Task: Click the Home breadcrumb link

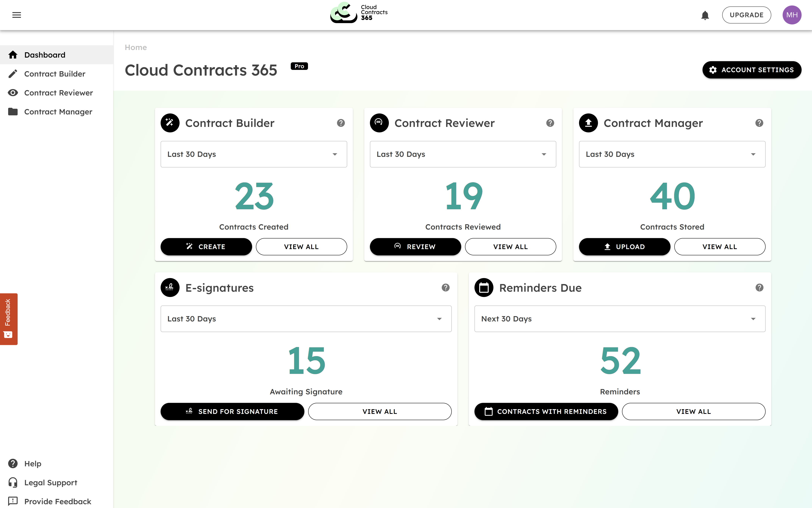Action: (x=136, y=47)
